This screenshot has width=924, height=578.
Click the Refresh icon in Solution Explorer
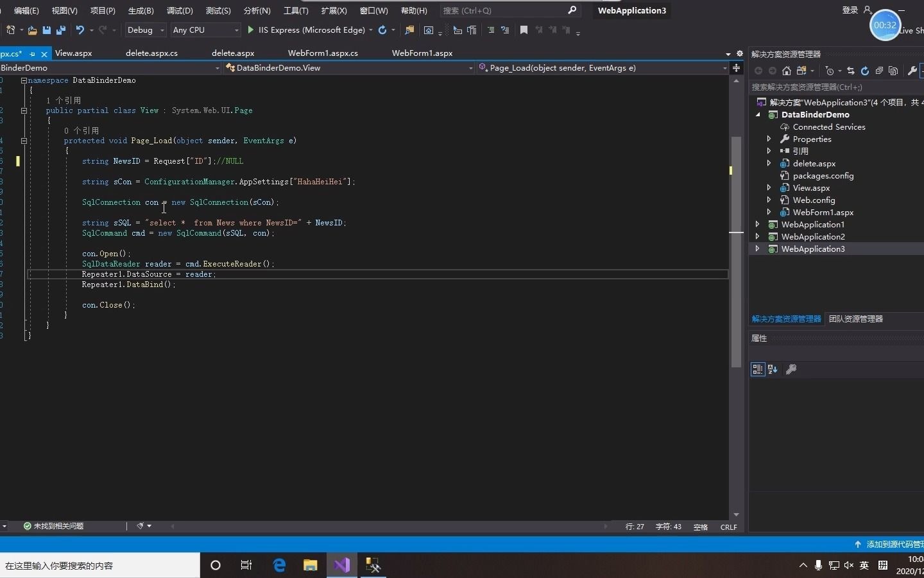pos(864,71)
